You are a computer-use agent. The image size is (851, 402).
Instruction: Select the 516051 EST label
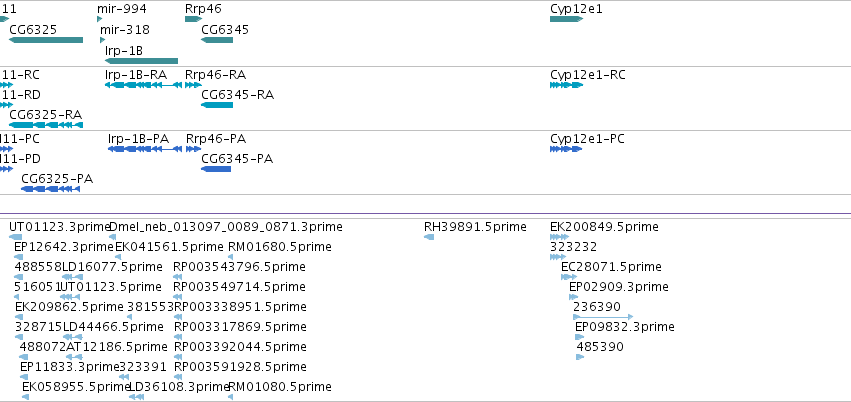tap(37, 286)
